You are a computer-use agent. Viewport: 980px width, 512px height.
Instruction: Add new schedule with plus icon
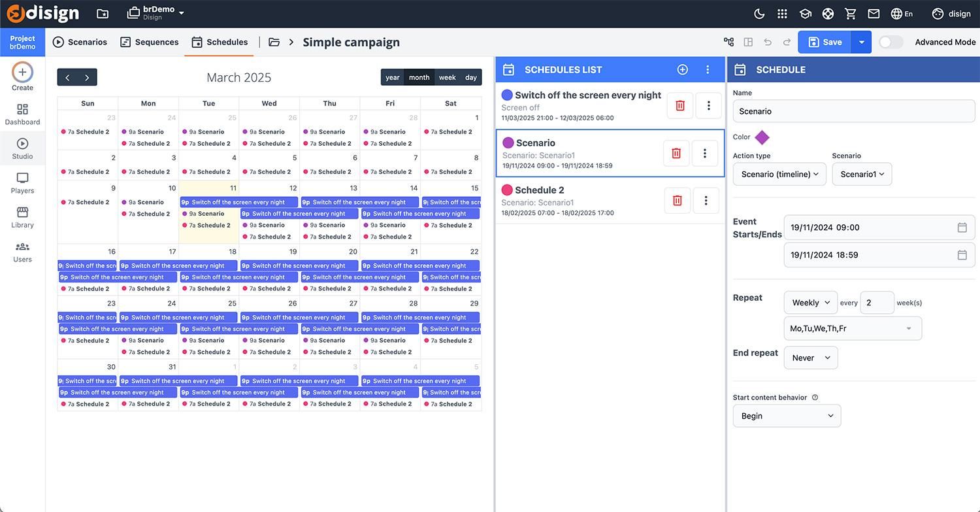pyautogui.click(x=682, y=69)
